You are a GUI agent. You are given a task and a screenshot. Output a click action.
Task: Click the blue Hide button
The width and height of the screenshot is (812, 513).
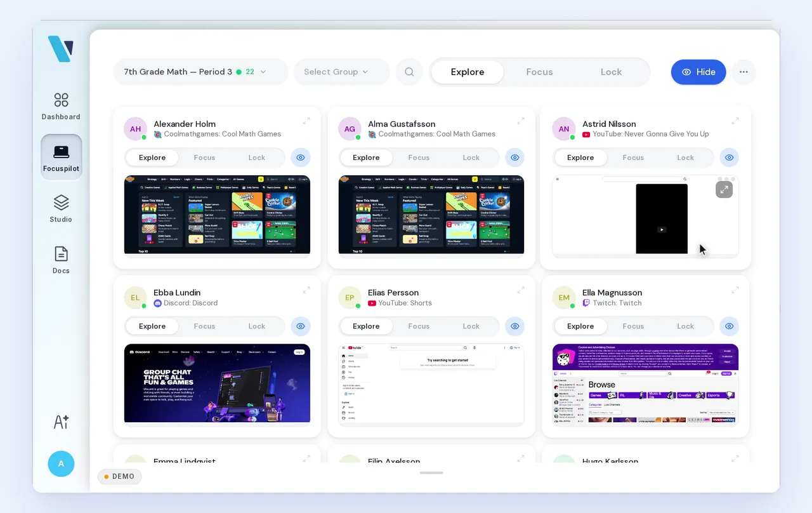click(698, 72)
